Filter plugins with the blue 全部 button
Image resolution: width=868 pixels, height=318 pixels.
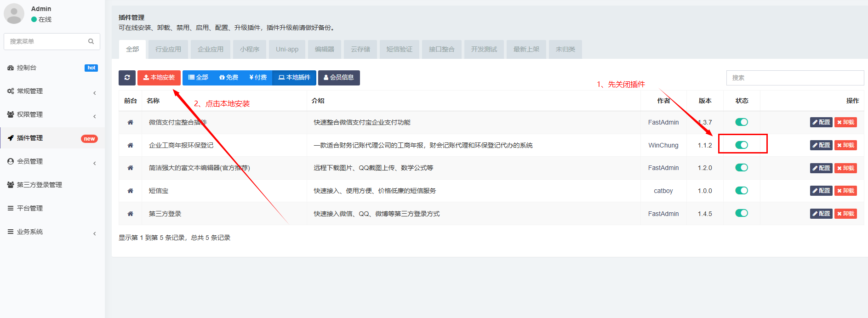pos(198,78)
